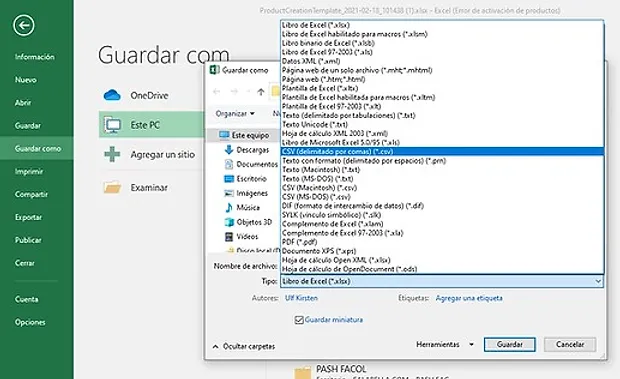Open the Compartir menu item

[x=31, y=194]
